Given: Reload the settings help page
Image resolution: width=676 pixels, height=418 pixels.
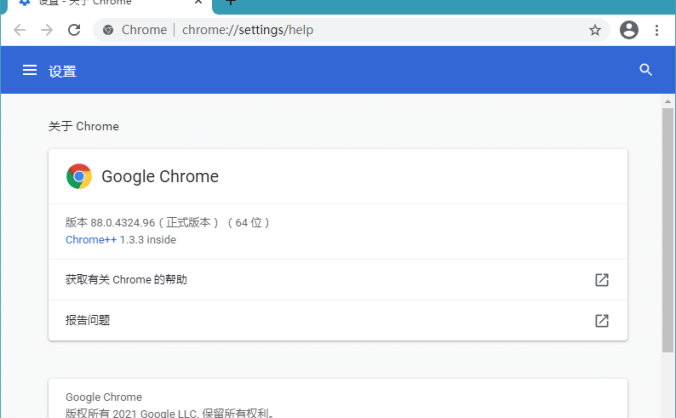Looking at the screenshot, I should pyautogui.click(x=74, y=30).
